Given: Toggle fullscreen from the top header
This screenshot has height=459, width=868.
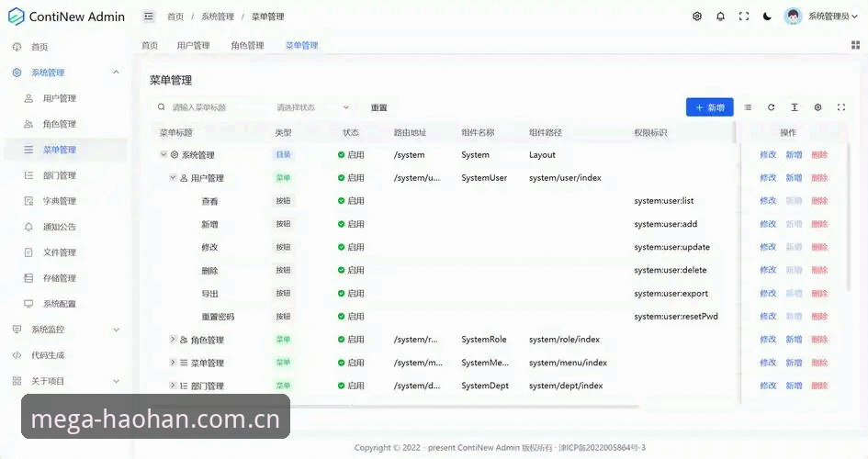Looking at the screenshot, I should pos(744,17).
